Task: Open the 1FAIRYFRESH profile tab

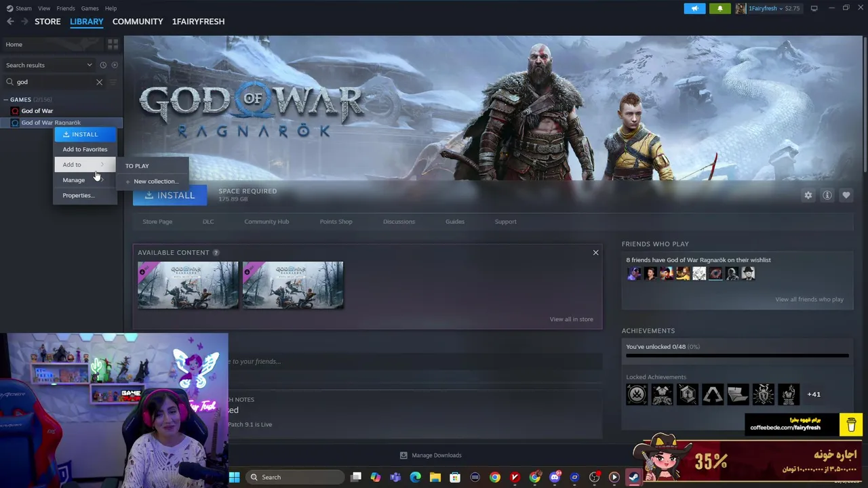Action: click(198, 22)
